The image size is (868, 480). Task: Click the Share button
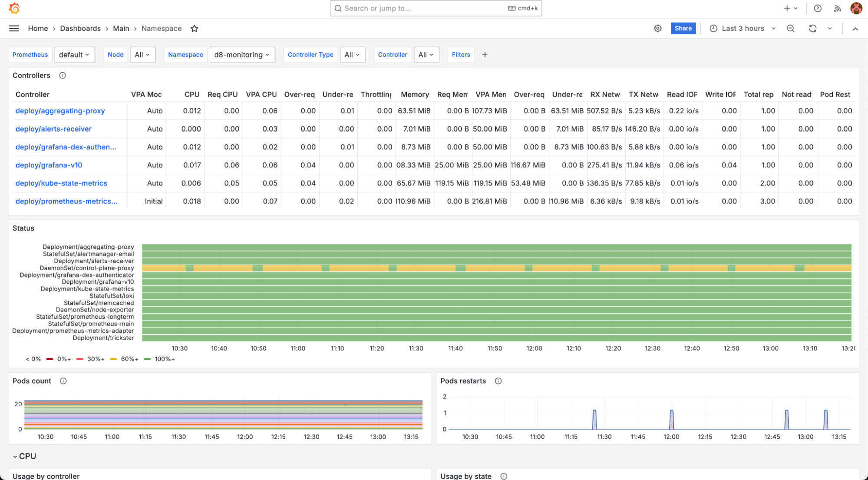pyautogui.click(x=683, y=28)
